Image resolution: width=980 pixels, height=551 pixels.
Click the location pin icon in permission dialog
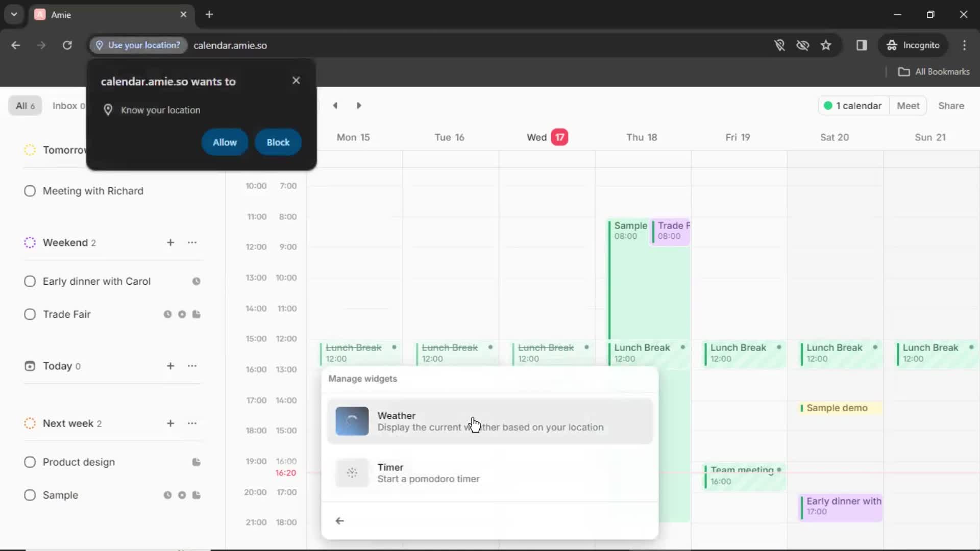[x=108, y=110]
